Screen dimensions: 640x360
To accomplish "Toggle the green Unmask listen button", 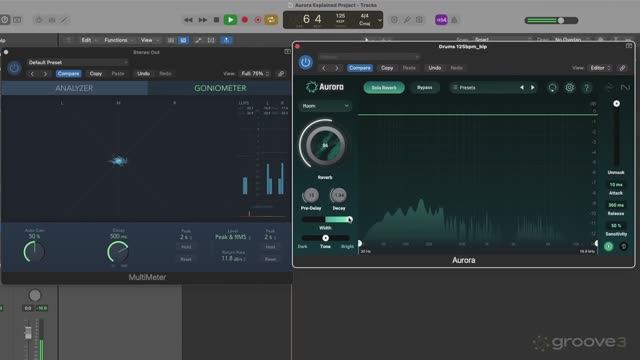I will coord(608,246).
